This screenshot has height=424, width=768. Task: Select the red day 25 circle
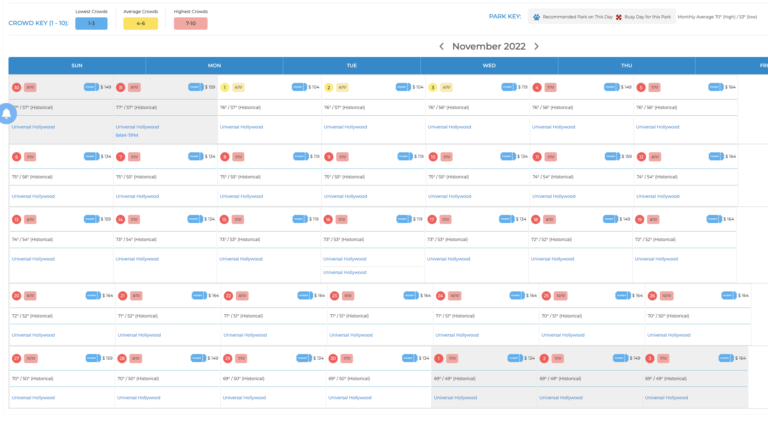pos(546,296)
